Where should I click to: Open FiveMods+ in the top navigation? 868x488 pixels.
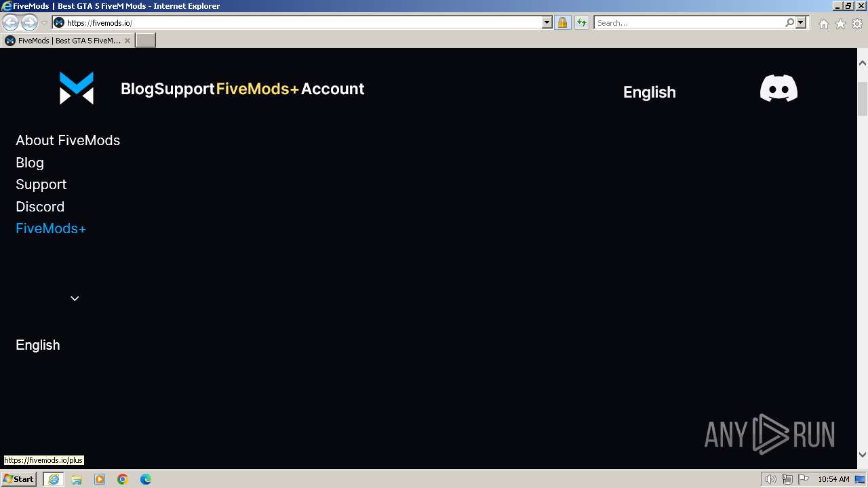tap(258, 89)
